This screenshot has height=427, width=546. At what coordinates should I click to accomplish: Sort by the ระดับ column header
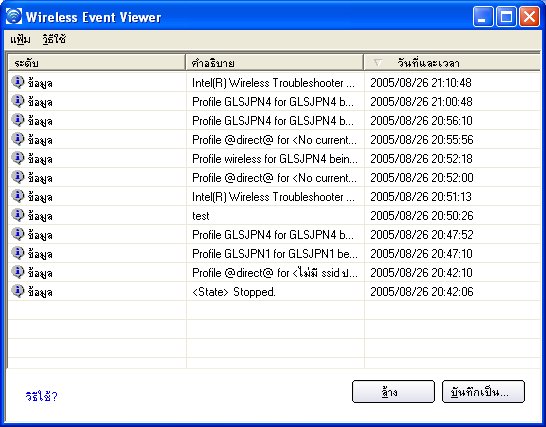[96, 63]
